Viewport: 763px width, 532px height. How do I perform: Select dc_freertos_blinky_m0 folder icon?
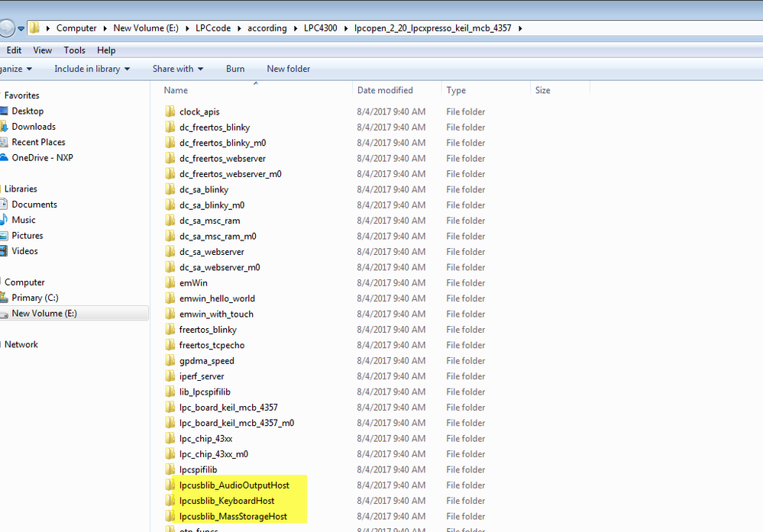pos(170,143)
